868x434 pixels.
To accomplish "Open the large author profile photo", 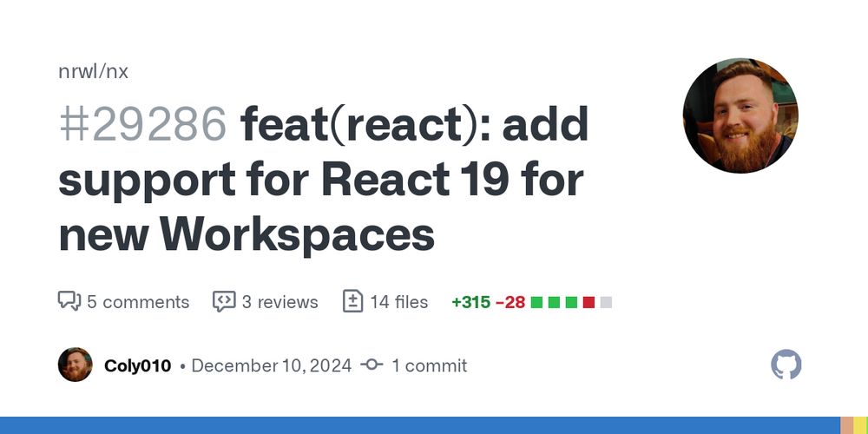I will 740,115.
